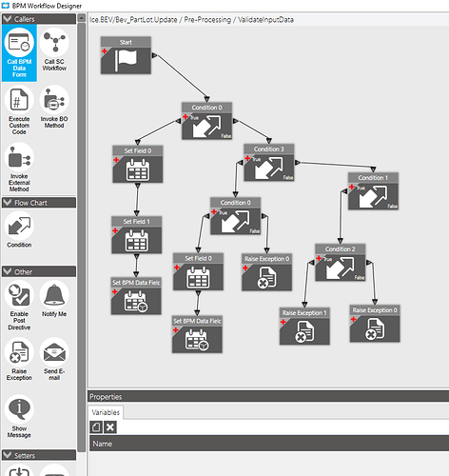Select the top Condition 0 node
This screenshot has height=476, width=449.
pyautogui.click(x=206, y=121)
